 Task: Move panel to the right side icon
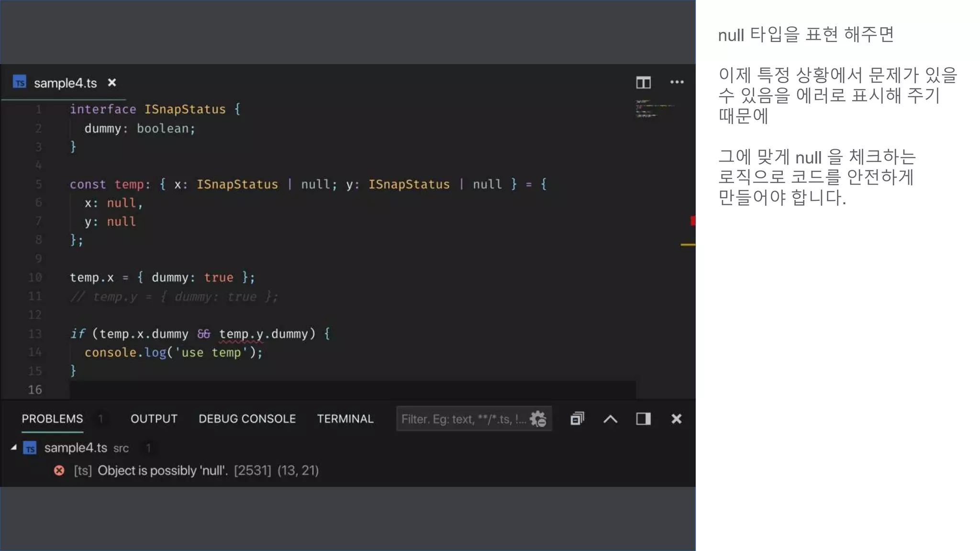click(x=643, y=419)
